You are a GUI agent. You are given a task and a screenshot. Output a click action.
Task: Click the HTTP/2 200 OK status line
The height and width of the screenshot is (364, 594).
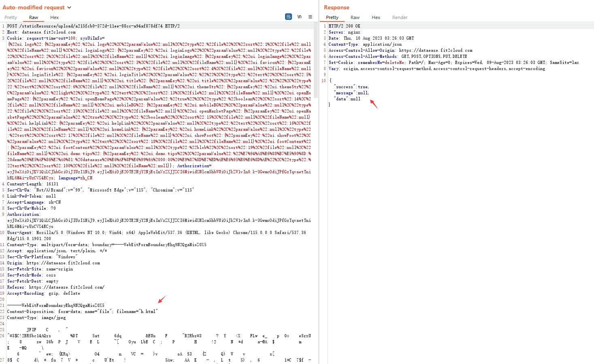pyautogui.click(x=345, y=26)
